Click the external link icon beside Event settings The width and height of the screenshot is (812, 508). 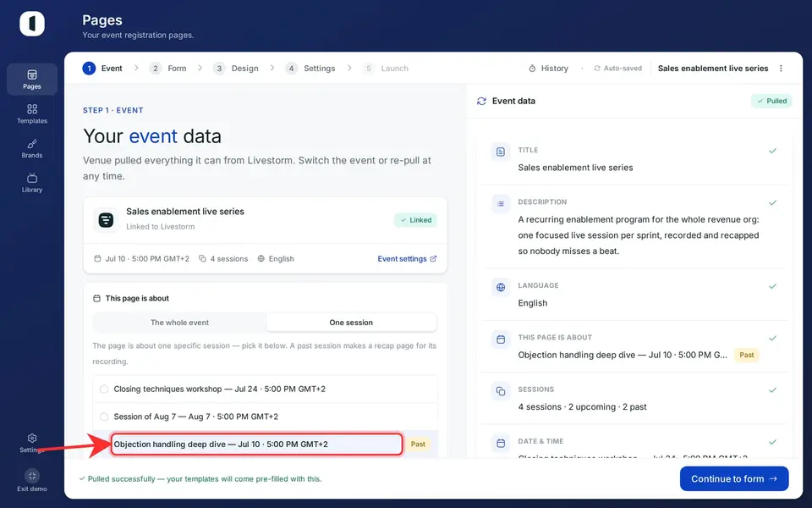433,259
